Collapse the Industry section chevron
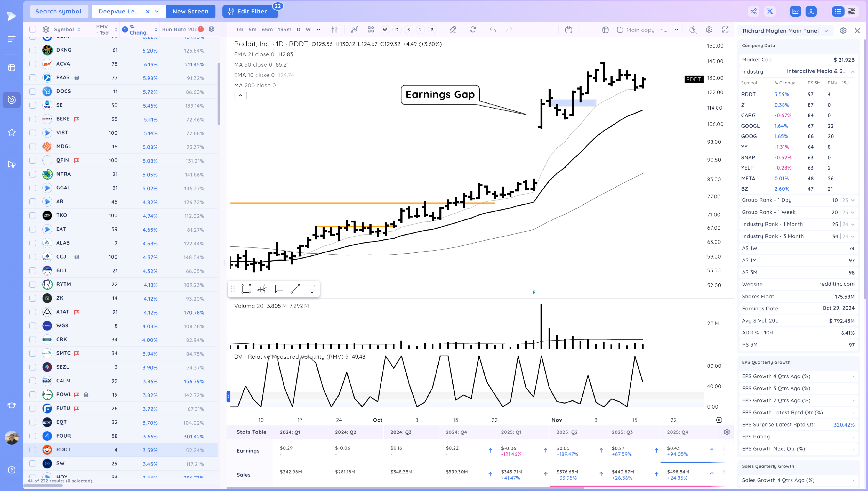 point(853,71)
